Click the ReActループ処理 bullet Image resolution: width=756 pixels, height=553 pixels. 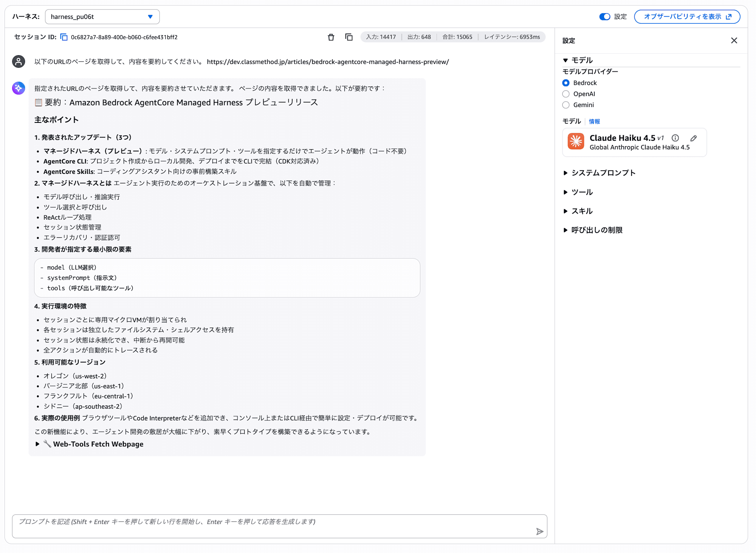point(67,217)
